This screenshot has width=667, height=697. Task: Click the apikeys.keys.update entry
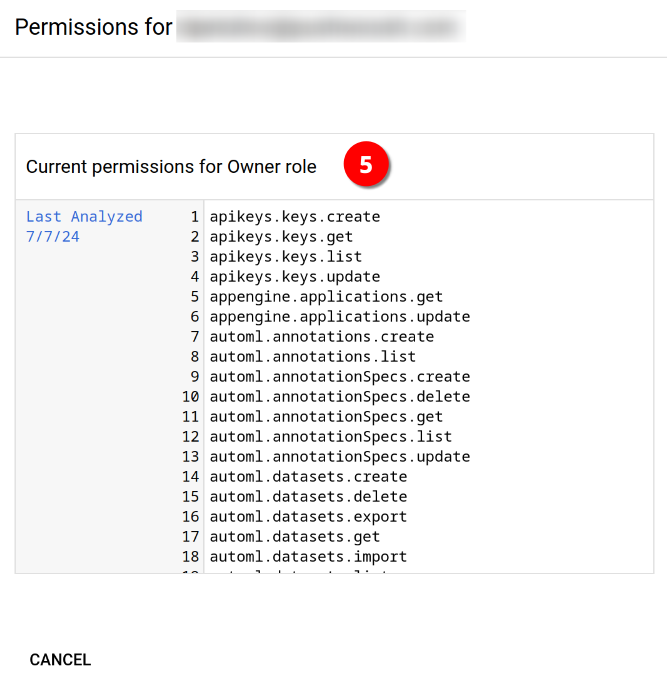[x=295, y=276]
